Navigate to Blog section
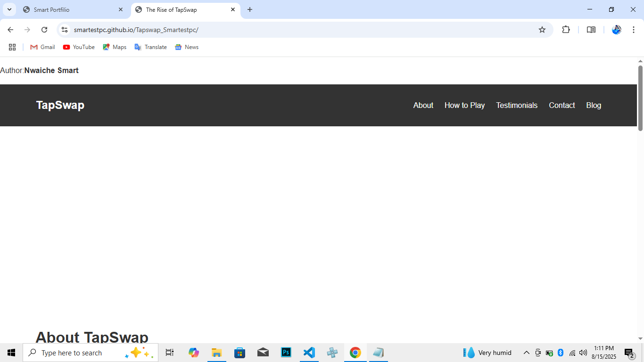This screenshot has height=362, width=644. [x=594, y=106]
